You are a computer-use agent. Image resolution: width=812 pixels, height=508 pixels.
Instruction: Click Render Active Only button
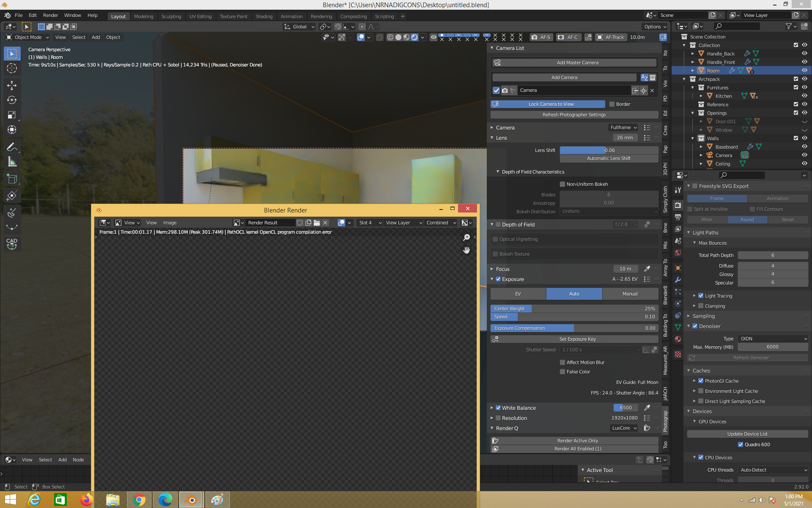click(577, 441)
